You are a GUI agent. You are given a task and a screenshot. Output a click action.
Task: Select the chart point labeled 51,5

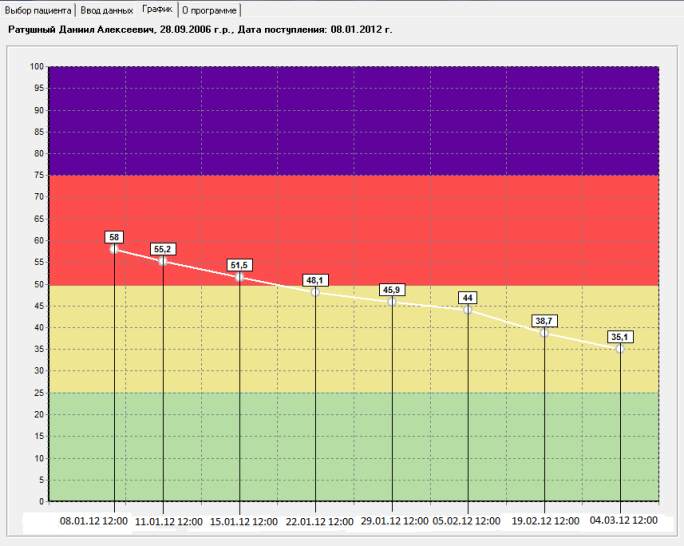click(x=239, y=277)
